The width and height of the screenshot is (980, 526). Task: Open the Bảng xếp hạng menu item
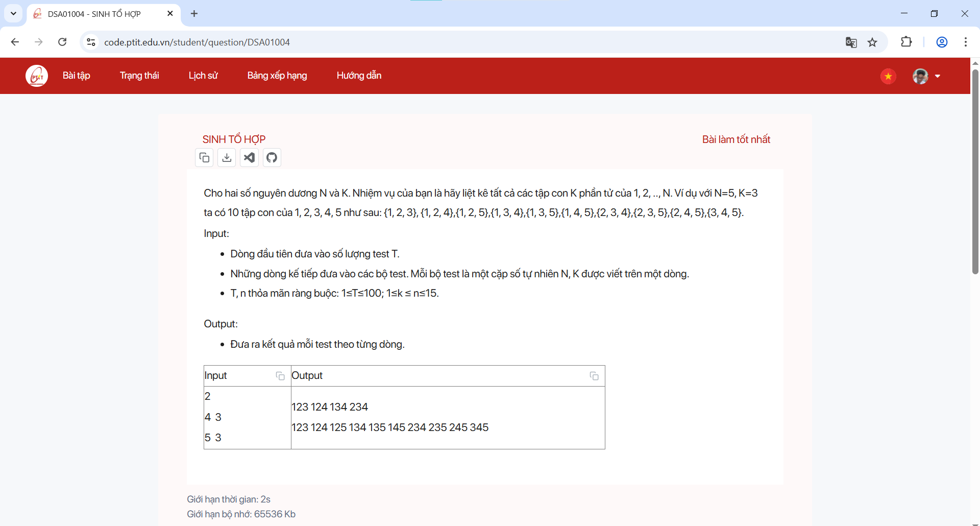click(277, 75)
